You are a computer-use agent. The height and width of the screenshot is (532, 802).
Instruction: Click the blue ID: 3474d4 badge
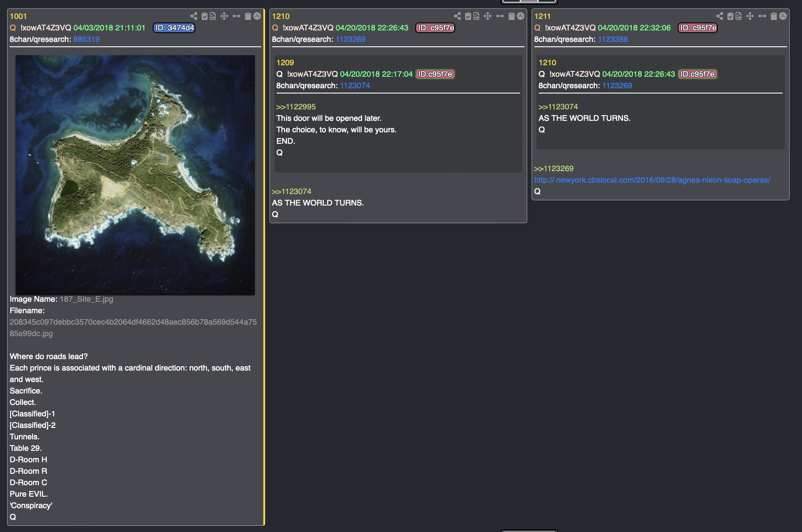[x=174, y=28]
